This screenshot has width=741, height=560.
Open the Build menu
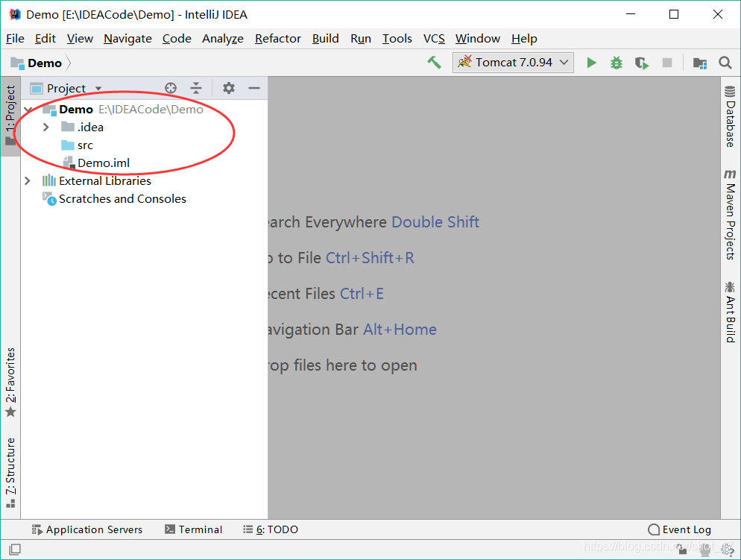pyautogui.click(x=326, y=39)
